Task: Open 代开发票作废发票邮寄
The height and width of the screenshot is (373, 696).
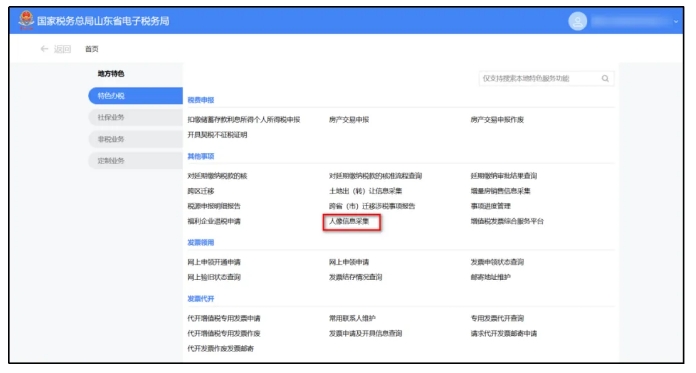Action: 221,349
